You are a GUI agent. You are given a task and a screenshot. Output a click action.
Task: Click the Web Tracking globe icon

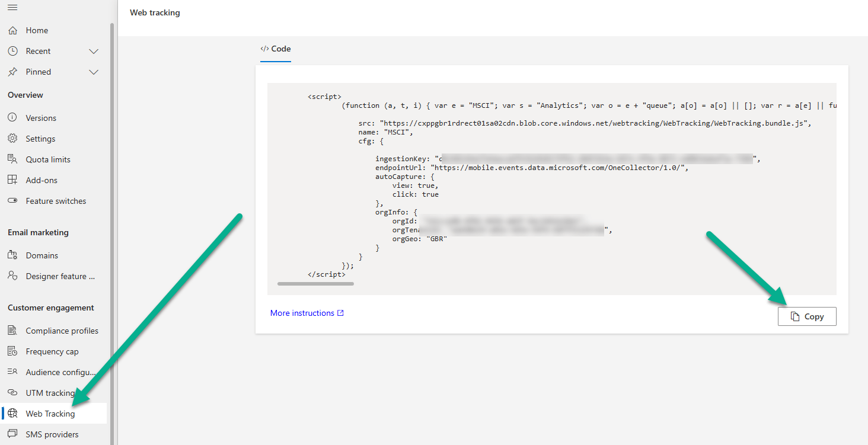[12, 414]
